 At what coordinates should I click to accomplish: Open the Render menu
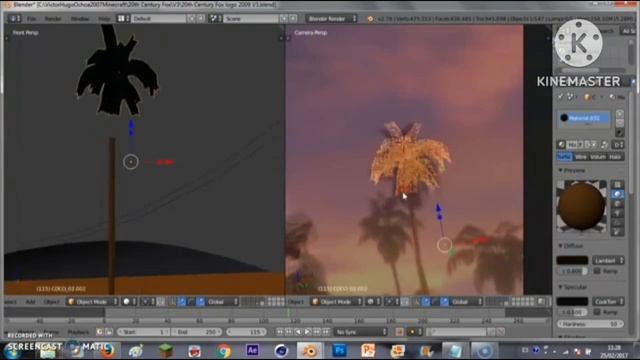(x=53, y=18)
